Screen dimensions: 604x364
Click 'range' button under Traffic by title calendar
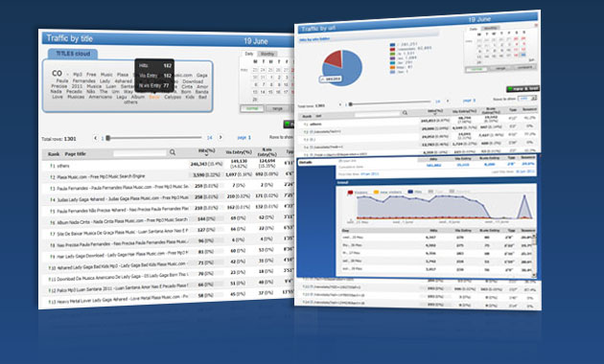tap(277, 108)
